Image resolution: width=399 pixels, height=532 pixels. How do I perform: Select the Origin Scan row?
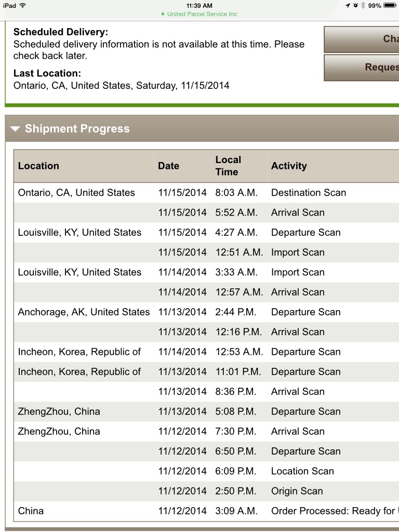pyautogui.click(x=206, y=491)
